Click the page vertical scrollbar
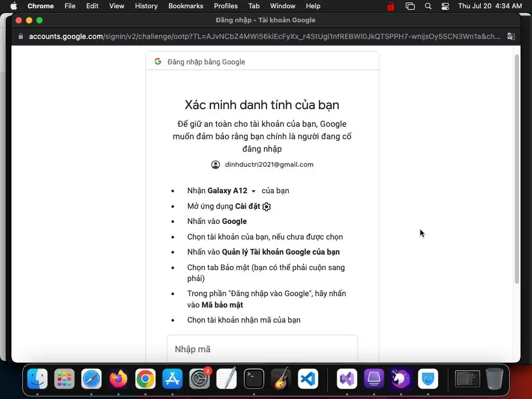 click(517, 169)
